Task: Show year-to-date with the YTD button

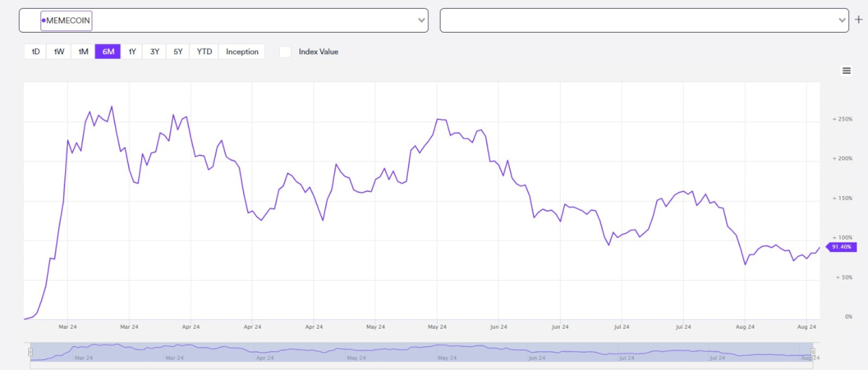Action: (x=205, y=51)
